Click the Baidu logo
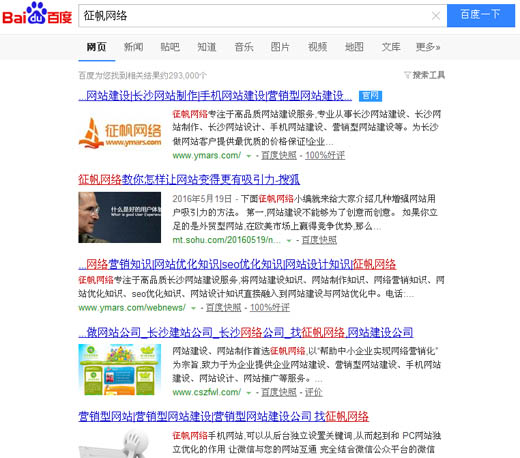The image size is (520, 458). pos(37,14)
